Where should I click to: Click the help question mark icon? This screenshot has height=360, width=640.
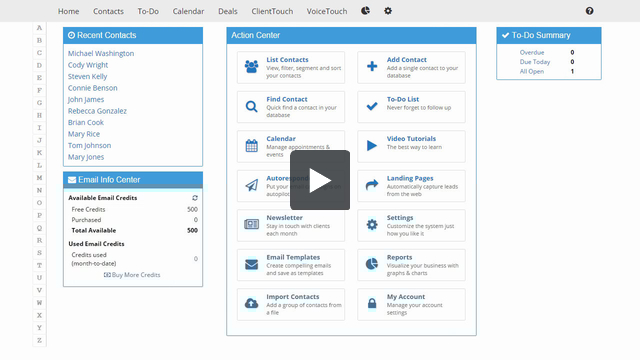point(589,11)
